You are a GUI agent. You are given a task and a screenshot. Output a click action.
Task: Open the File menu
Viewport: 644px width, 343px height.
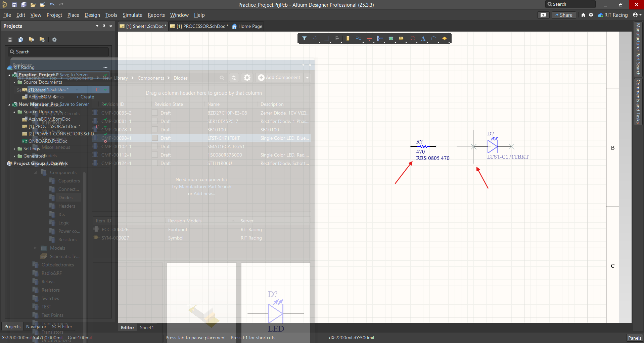7,15
